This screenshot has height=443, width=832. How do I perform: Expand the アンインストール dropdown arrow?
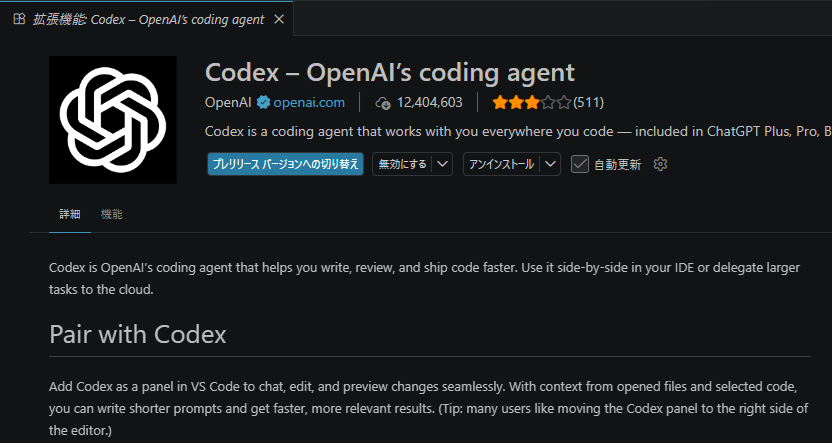coord(551,164)
